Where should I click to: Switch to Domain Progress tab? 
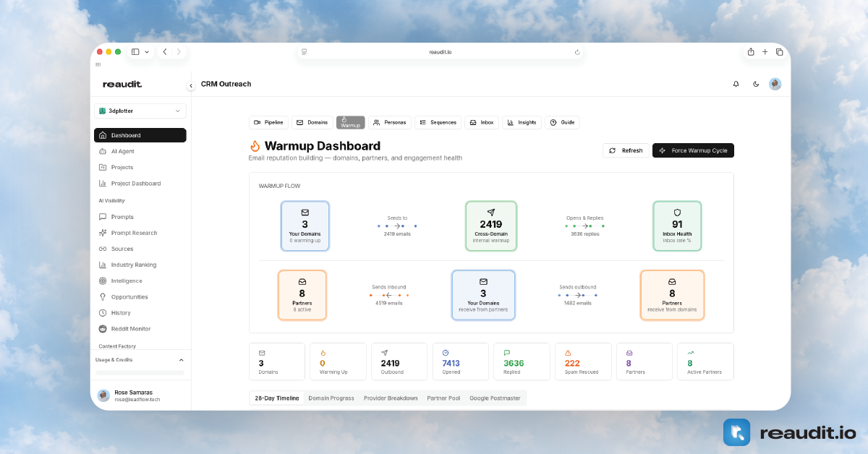[331, 398]
